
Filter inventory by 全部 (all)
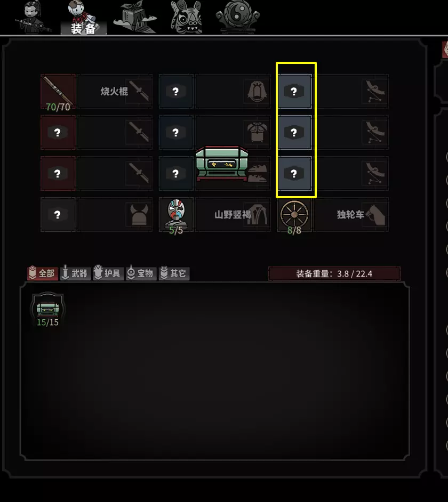click(x=43, y=273)
